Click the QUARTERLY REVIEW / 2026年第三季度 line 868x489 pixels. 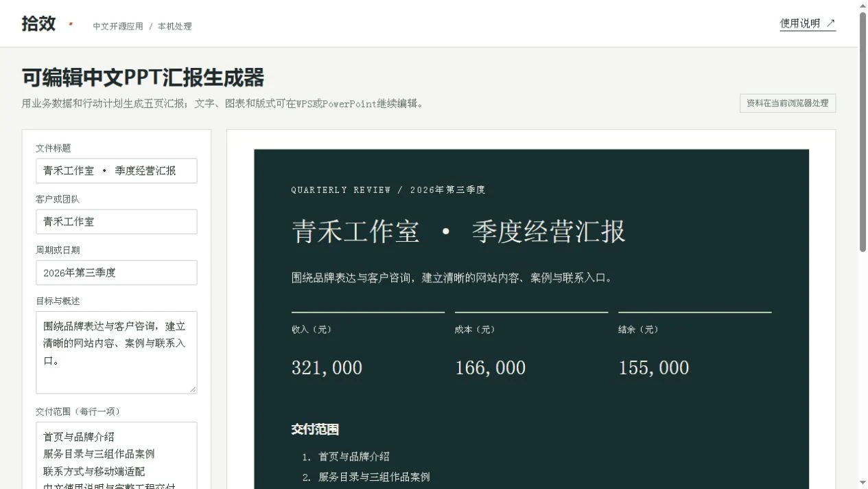388,190
